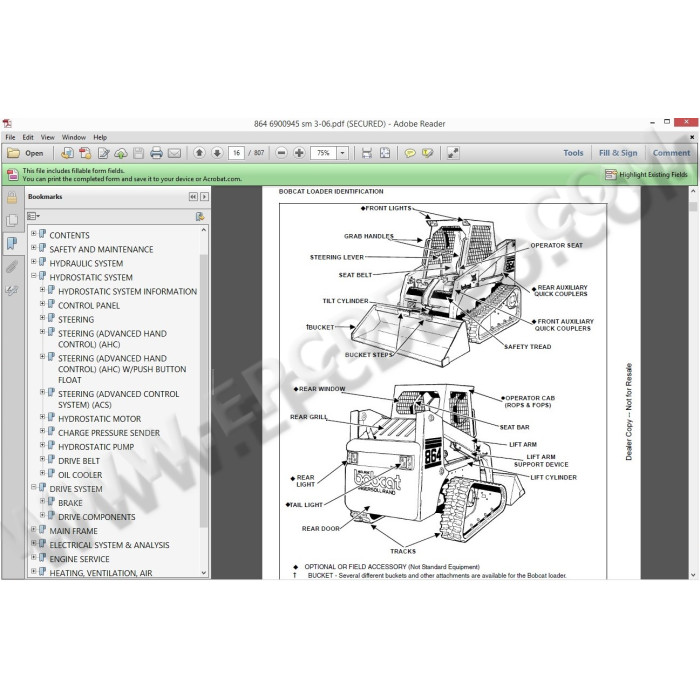Click the Create PDF online icon
700x700 pixels.
coord(67,153)
